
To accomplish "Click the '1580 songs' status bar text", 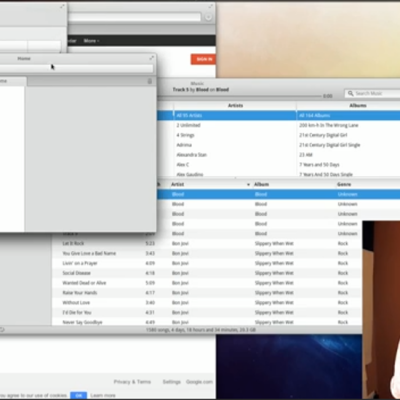I will (x=201, y=330).
